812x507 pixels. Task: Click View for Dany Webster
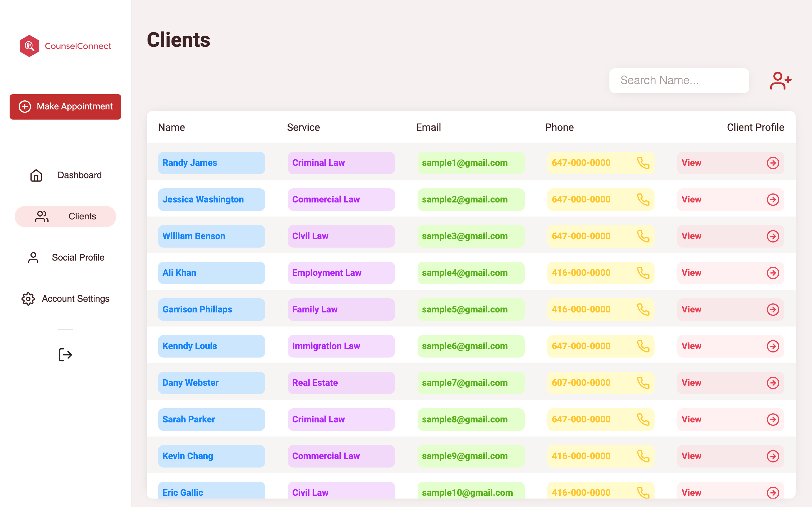point(730,383)
